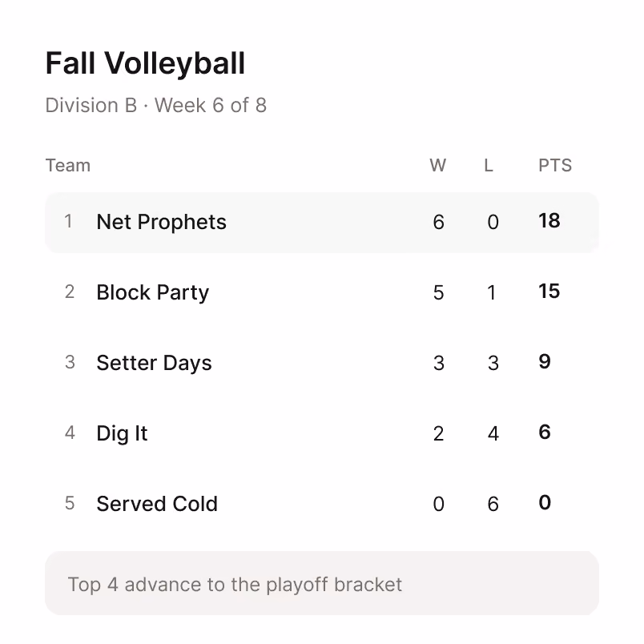644x644 pixels.
Task: Open the Block Party team name
Action: [x=152, y=293]
